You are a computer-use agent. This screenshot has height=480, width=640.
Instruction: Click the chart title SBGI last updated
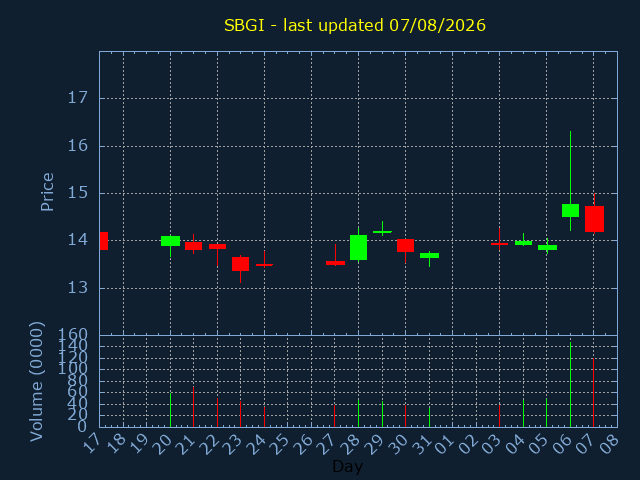pos(355,25)
